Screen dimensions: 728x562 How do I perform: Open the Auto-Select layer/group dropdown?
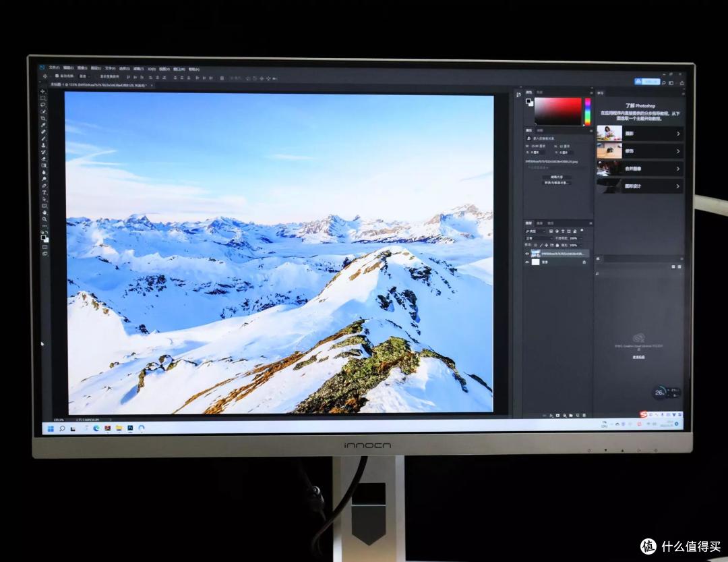[x=85, y=76]
